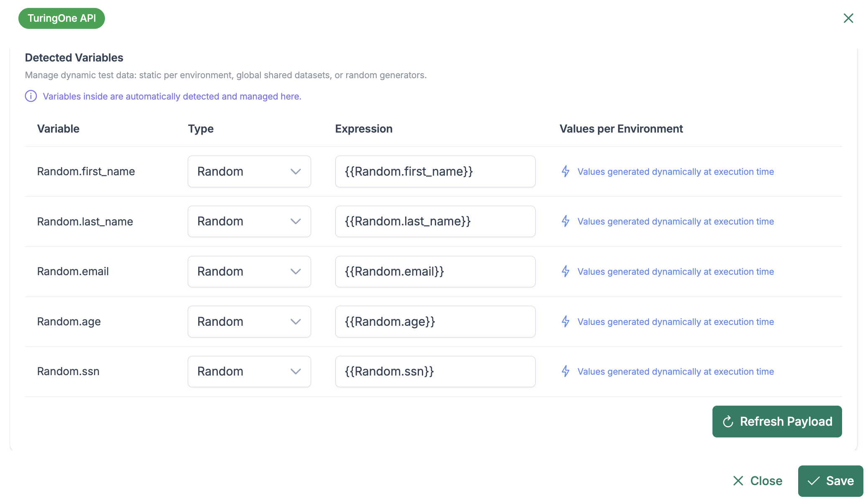Focus the {{Random.first_name}} expression field
The image size is (868, 501).
(435, 171)
